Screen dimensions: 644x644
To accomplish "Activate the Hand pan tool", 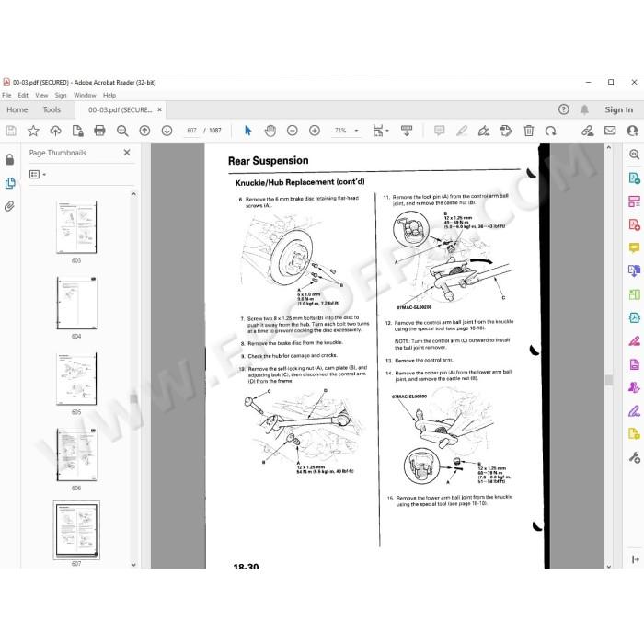I will point(270,131).
